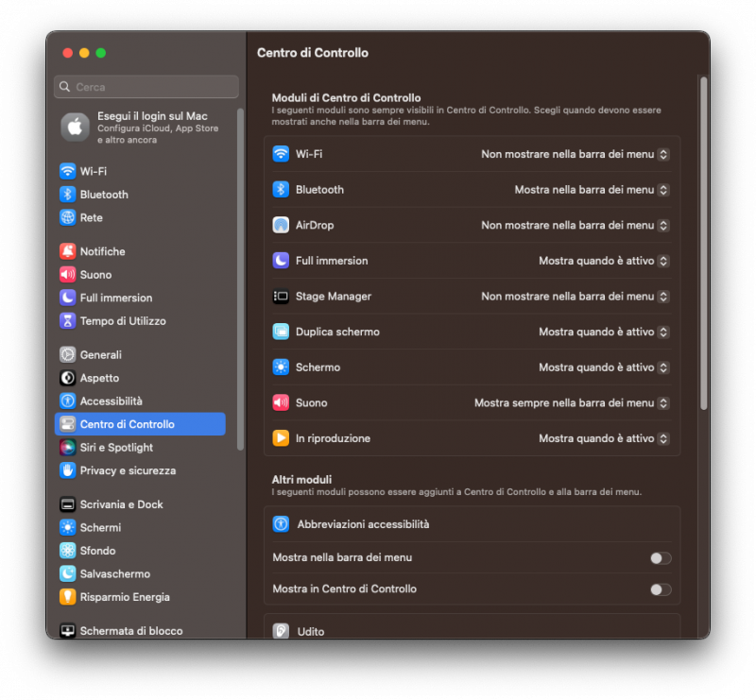Click the Schermata di blocco icon
The width and height of the screenshot is (756, 700).
(x=67, y=631)
